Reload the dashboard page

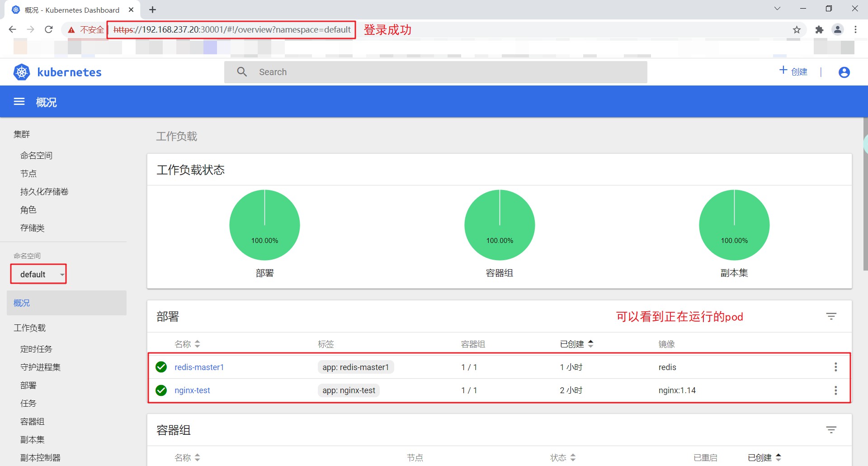[49, 29]
